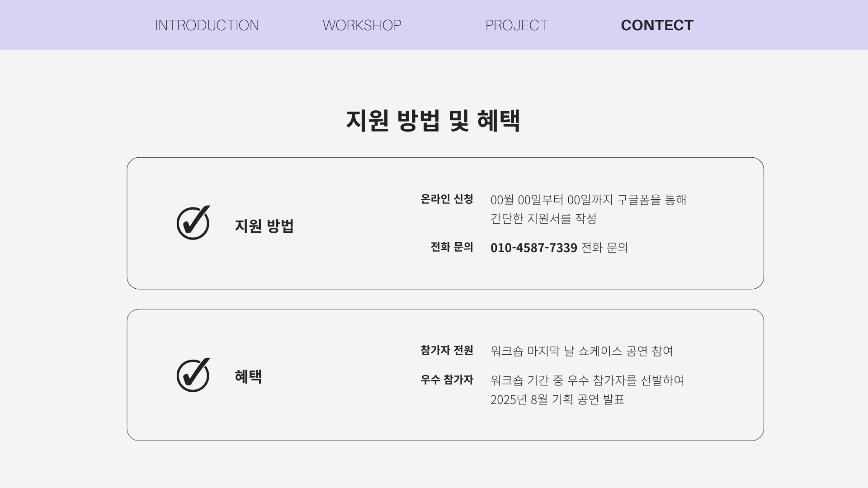This screenshot has width=868, height=488.
Task: Click the 우수 참가자를 선발하여 text line
Action: tap(587, 380)
